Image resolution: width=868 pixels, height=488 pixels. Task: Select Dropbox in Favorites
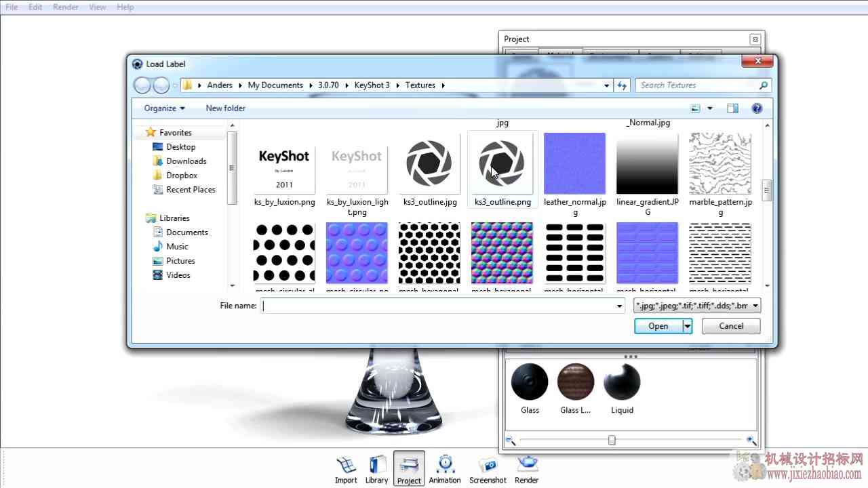182,176
